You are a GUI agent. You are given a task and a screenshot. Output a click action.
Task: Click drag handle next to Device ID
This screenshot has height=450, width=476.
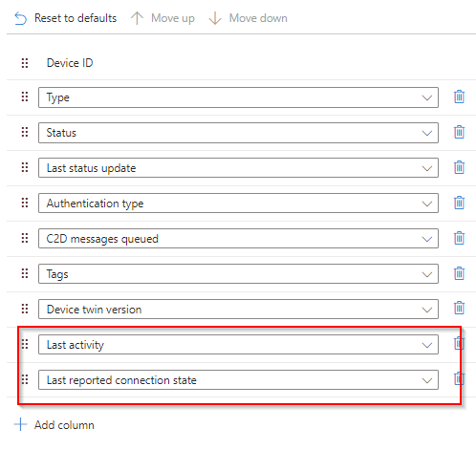(25, 63)
